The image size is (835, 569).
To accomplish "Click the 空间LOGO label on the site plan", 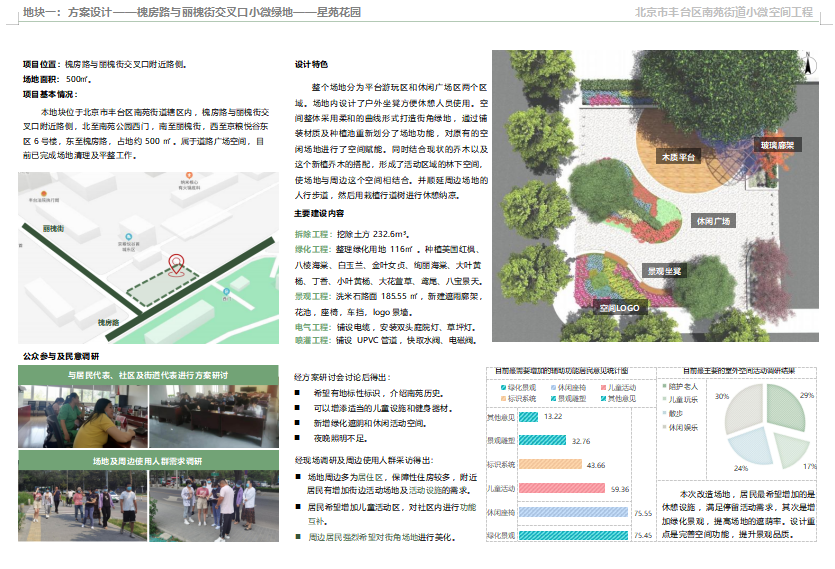I will coord(618,308).
